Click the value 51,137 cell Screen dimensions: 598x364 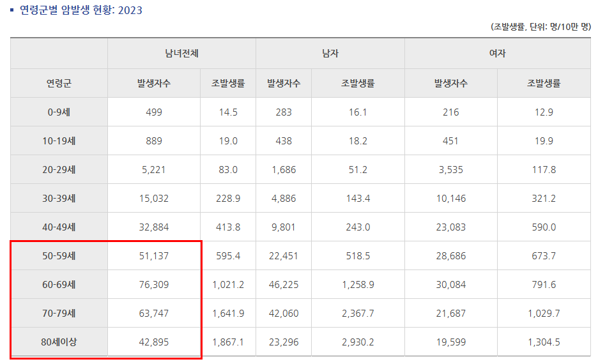(154, 255)
